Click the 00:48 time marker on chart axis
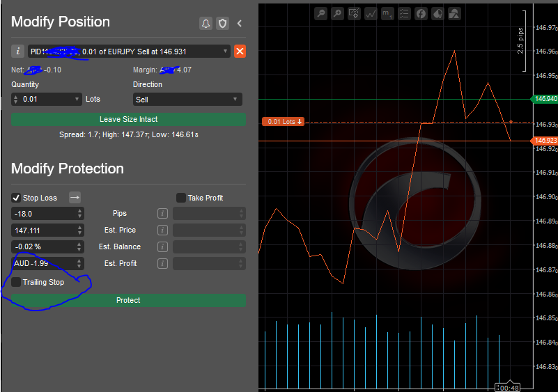Viewport: 558px width, 392px height. pyautogui.click(x=508, y=388)
